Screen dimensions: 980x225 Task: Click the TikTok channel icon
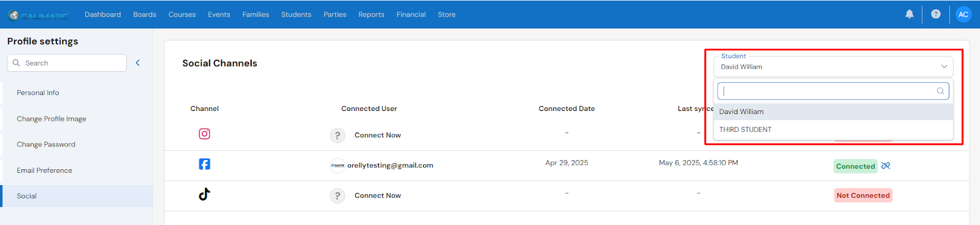click(205, 194)
